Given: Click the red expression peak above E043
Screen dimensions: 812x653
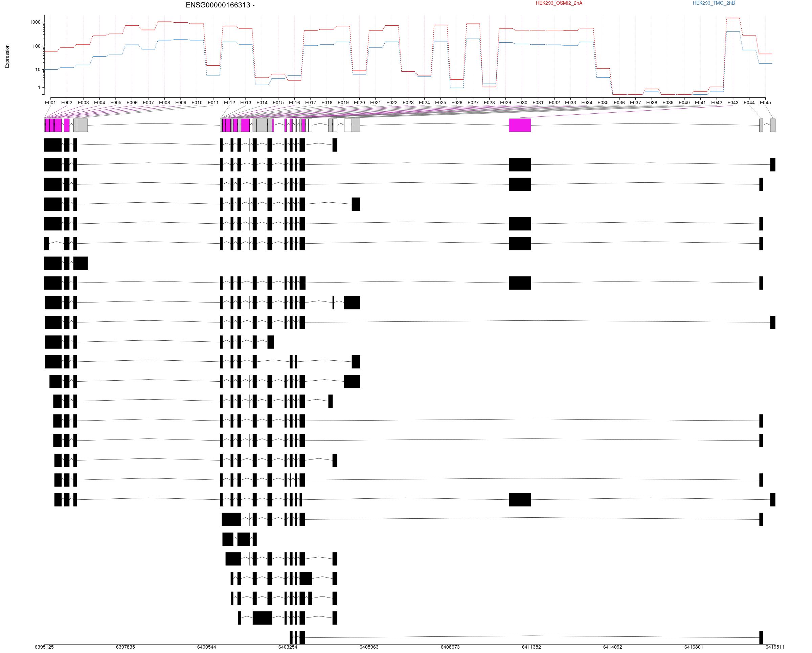Looking at the screenshot, I should 733,18.
